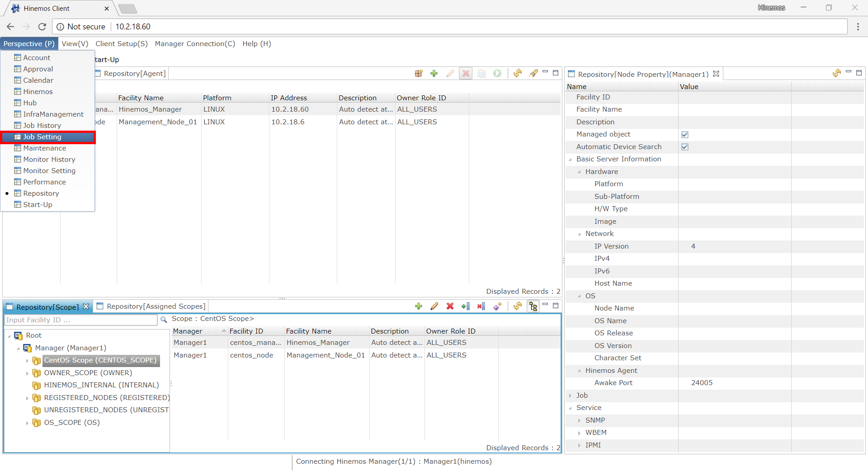
Task: Close the Repository[Node Property] tab
Action: point(716,74)
